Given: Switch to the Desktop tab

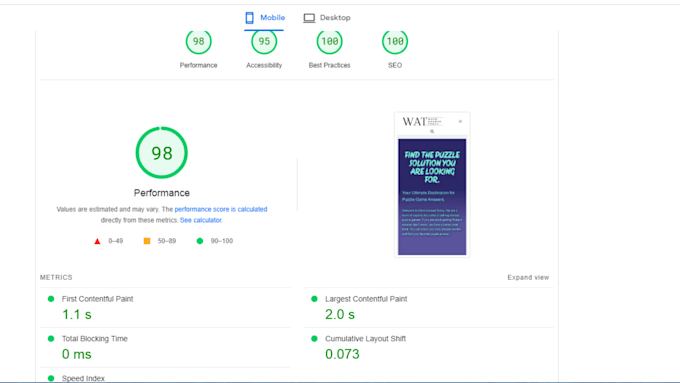Looking at the screenshot, I should [x=327, y=18].
